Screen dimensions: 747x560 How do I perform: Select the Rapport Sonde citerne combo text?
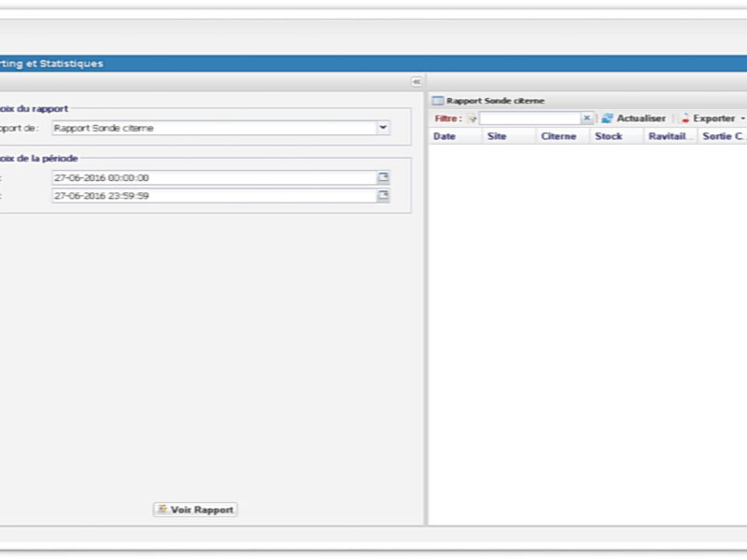[x=213, y=128]
